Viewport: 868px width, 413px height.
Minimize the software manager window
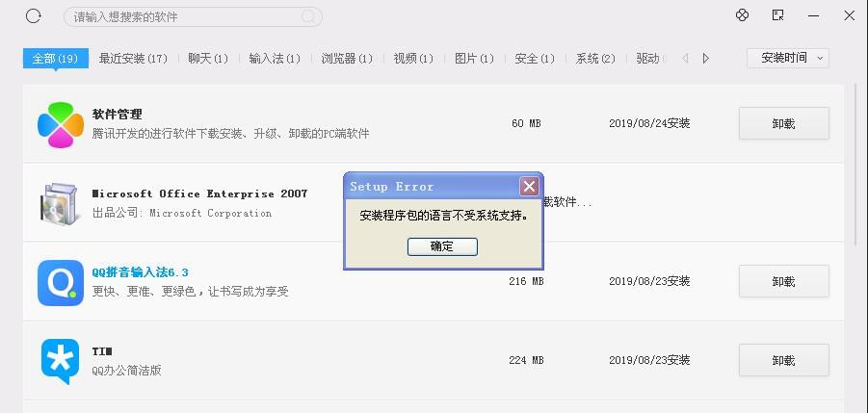[x=813, y=15]
